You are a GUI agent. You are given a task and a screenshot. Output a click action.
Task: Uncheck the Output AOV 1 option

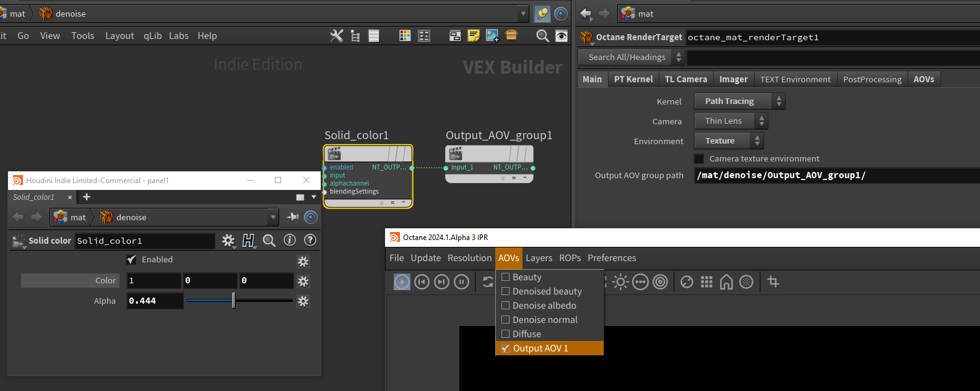506,348
